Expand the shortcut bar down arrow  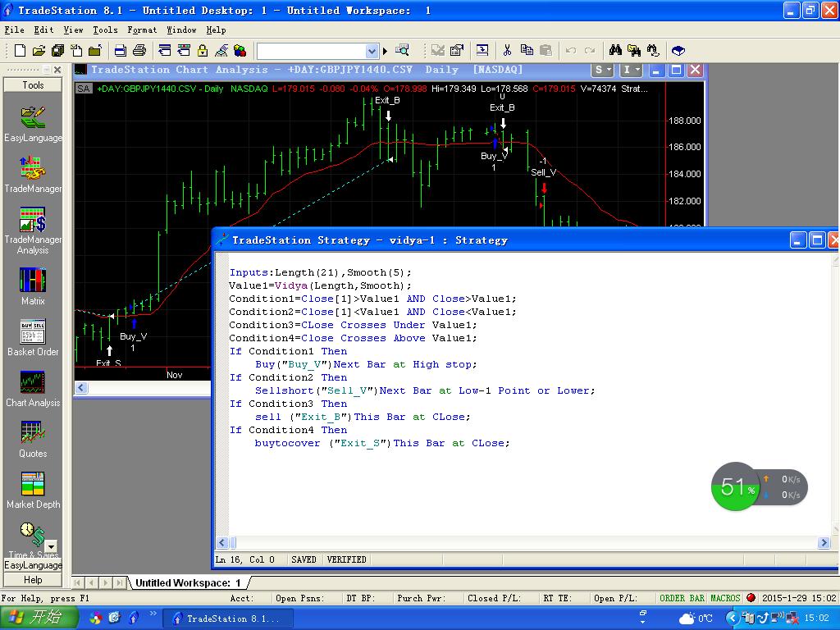tap(51, 546)
